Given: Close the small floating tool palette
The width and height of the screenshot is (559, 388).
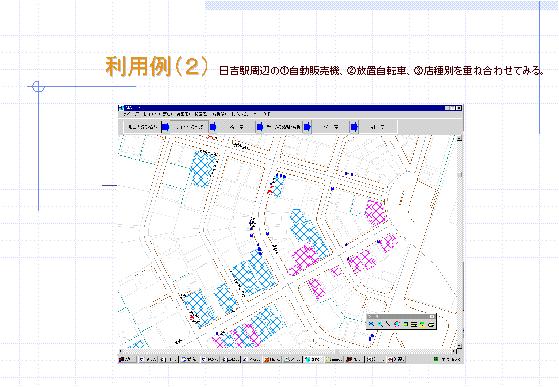Looking at the screenshot, I should click(432, 317).
